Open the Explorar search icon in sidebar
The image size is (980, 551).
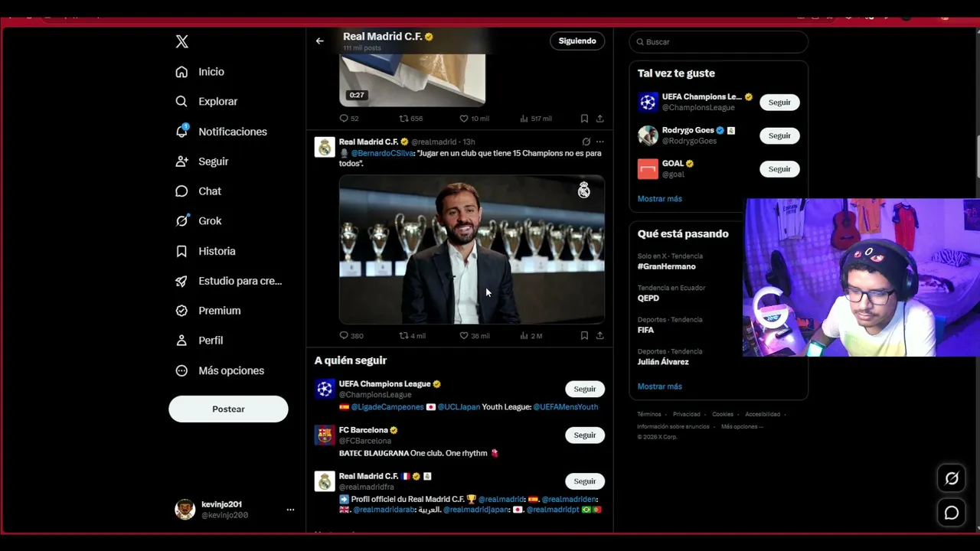(181, 102)
